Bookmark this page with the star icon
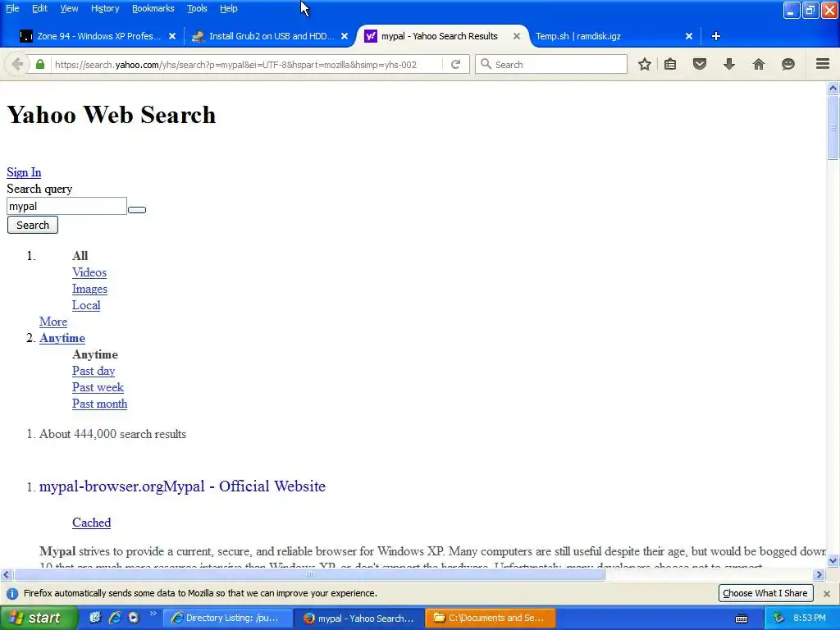This screenshot has width=840, height=630. [645, 64]
